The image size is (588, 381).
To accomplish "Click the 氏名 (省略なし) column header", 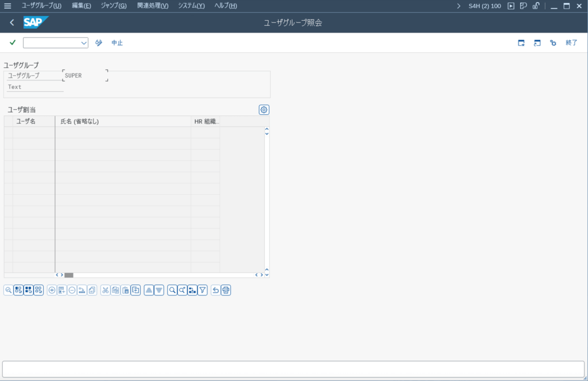I will (123, 121).
